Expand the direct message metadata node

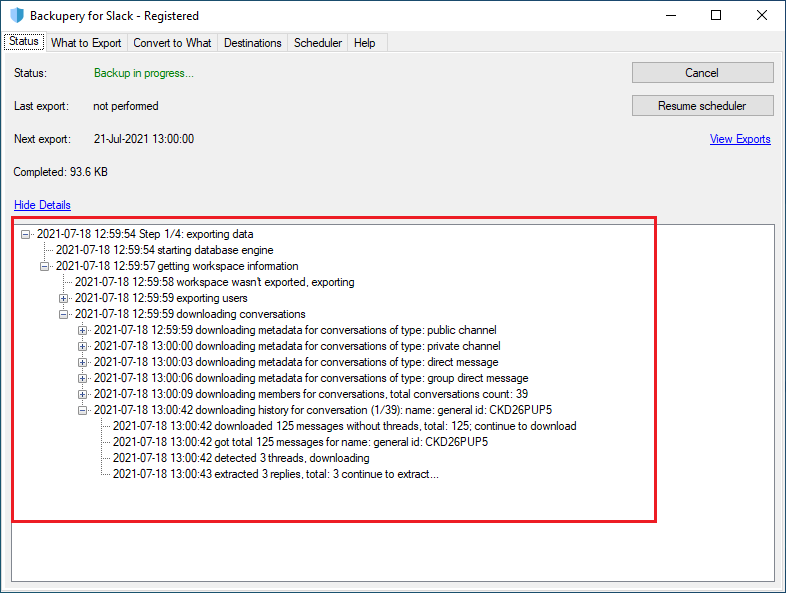(x=83, y=362)
